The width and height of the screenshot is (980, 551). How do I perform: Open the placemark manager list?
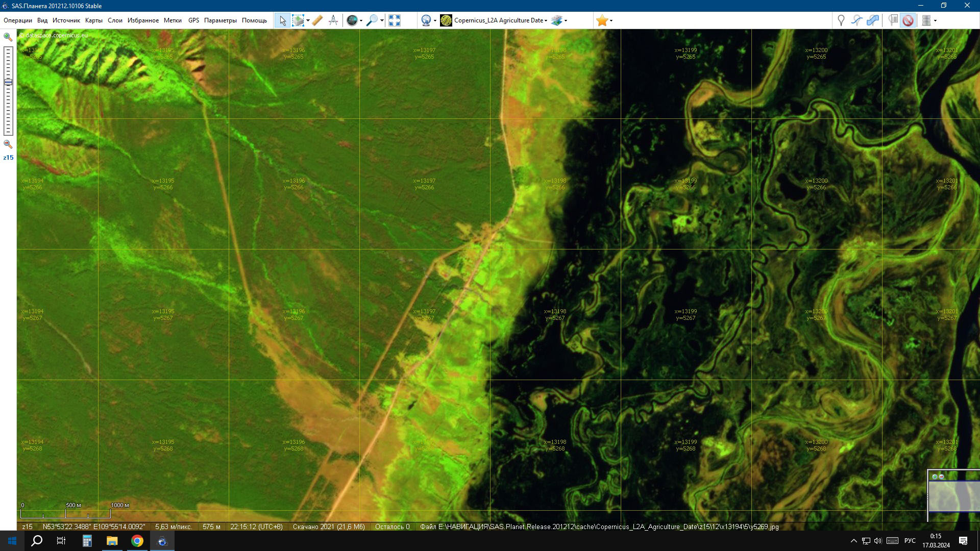[x=893, y=20]
